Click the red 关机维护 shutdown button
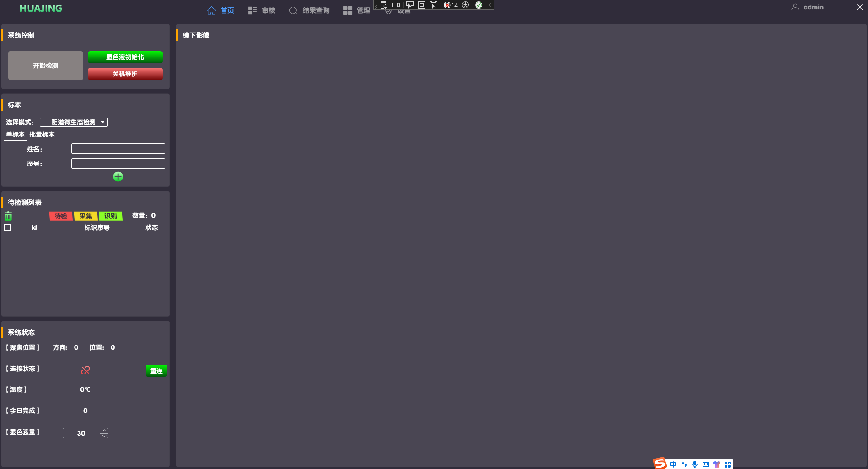The width and height of the screenshot is (868, 469). (125, 74)
